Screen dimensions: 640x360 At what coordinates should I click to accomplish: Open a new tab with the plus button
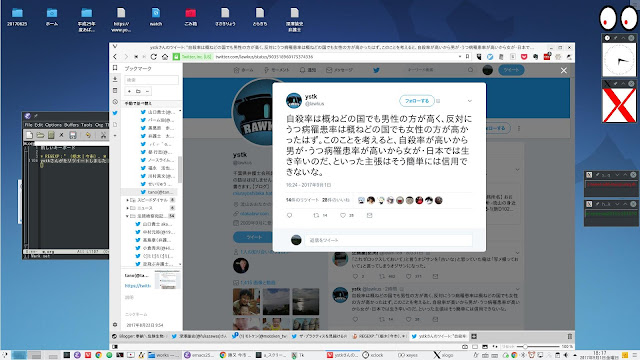[474, 336]
